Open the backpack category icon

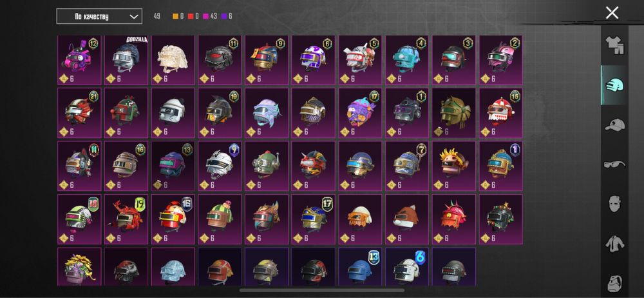point(615,283)
